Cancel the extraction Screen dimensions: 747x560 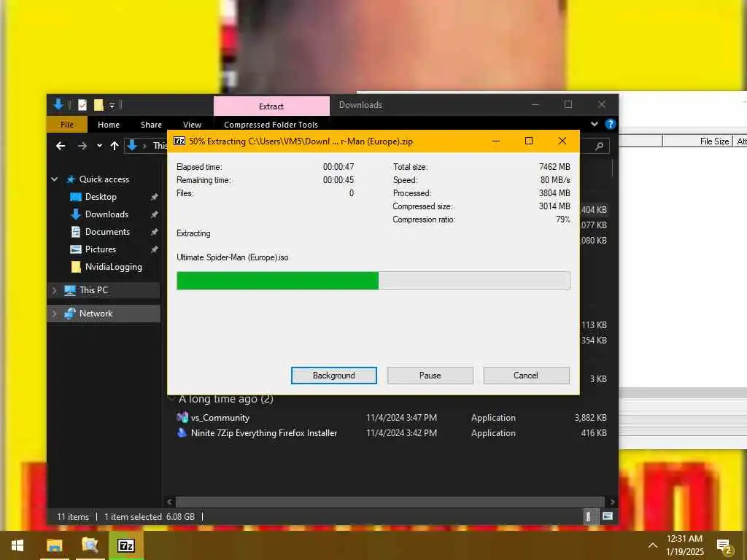coord(526,376)
